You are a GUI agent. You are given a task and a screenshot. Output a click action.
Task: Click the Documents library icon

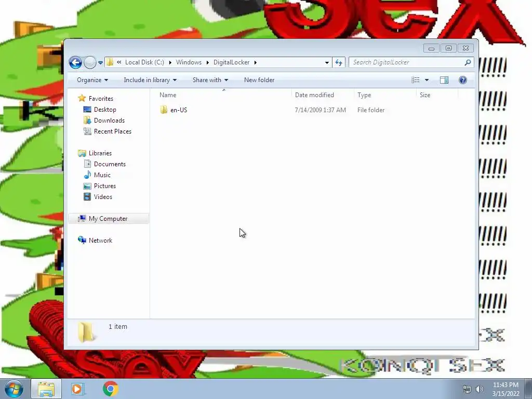pos(87,164)
